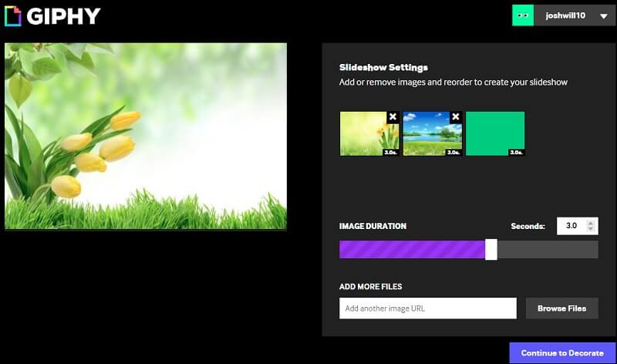The image size is (617, 364).
Task: Click the purple filled part of duration slider
Action: [411, 250]
